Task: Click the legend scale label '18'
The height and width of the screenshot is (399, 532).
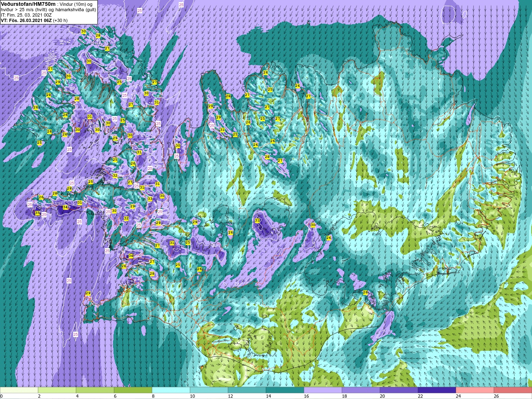Action: pos(344,396)
